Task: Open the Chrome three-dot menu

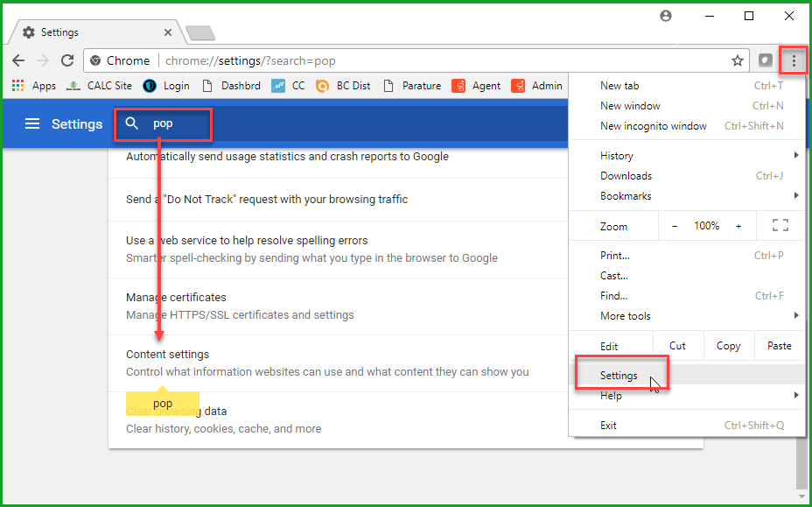Action: [x=794, y=61]
